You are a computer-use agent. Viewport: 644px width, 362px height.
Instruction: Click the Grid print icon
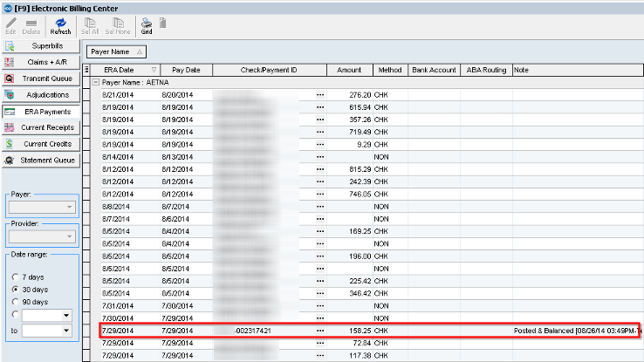click(147, 26)
